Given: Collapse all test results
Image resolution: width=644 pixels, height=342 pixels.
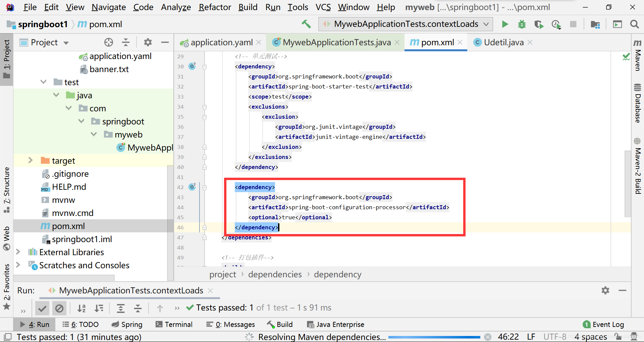Looking at the screenshot, I should click(138, 308).
